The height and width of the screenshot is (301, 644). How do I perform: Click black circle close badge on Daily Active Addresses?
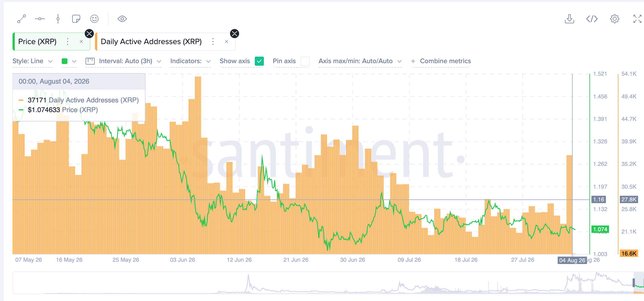coord(235,34)
